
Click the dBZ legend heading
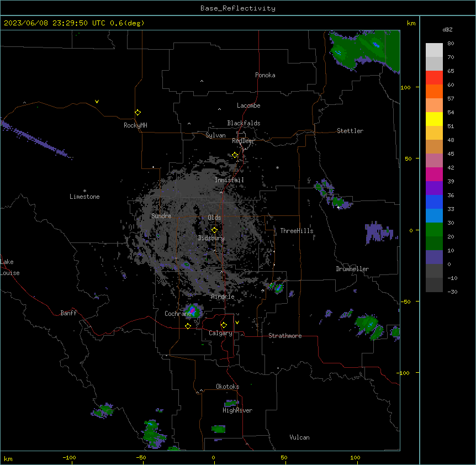[x=447, y=30]
